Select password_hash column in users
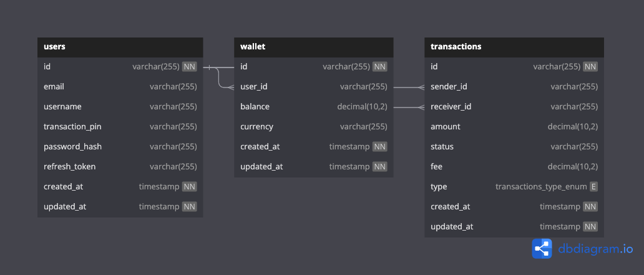 click(x=120, y=147)
